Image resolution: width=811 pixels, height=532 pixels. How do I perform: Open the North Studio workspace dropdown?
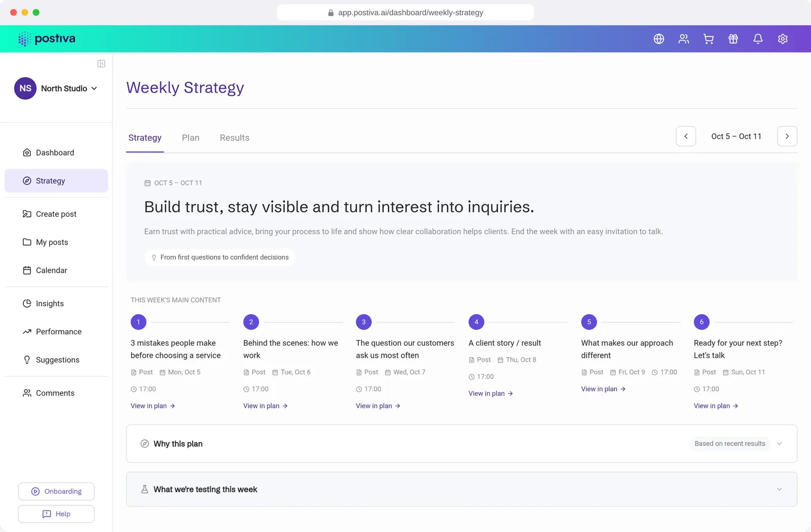(56, 88)
